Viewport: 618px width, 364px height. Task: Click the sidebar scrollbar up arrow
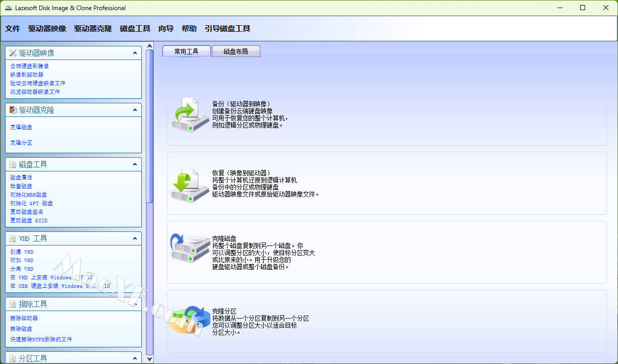(149, 46)
